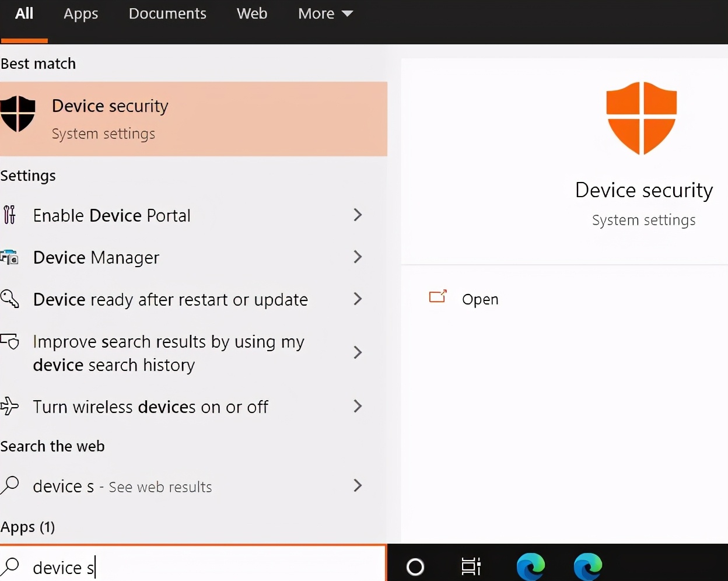
Task: Expand the Turn wireless devices result
Action: [x=358, y=407]
